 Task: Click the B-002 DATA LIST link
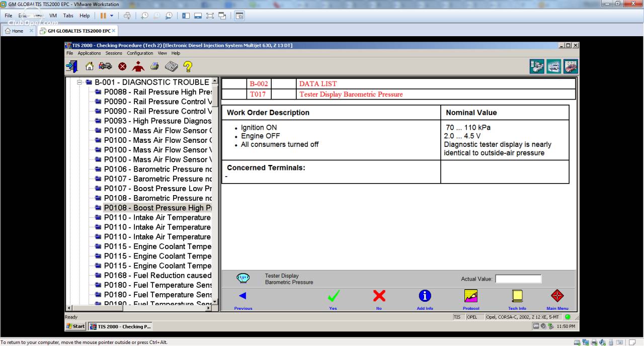pyautogui.click(x=318, y=84)
